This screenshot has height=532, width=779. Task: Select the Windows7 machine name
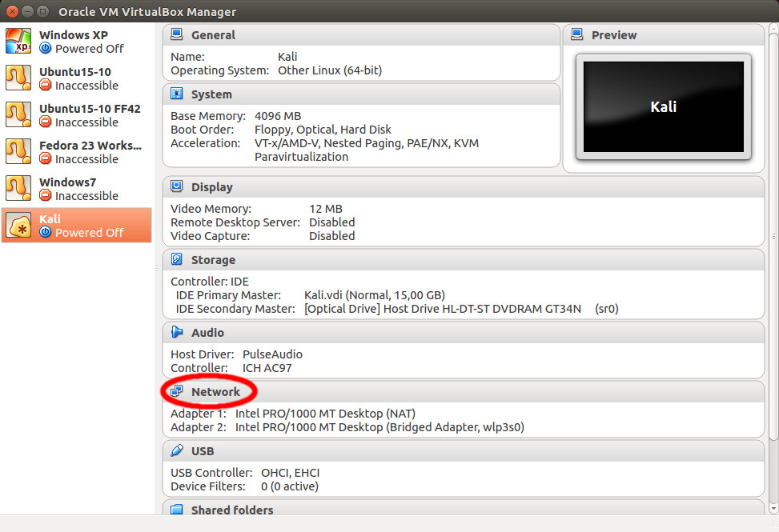click(67, 182)
